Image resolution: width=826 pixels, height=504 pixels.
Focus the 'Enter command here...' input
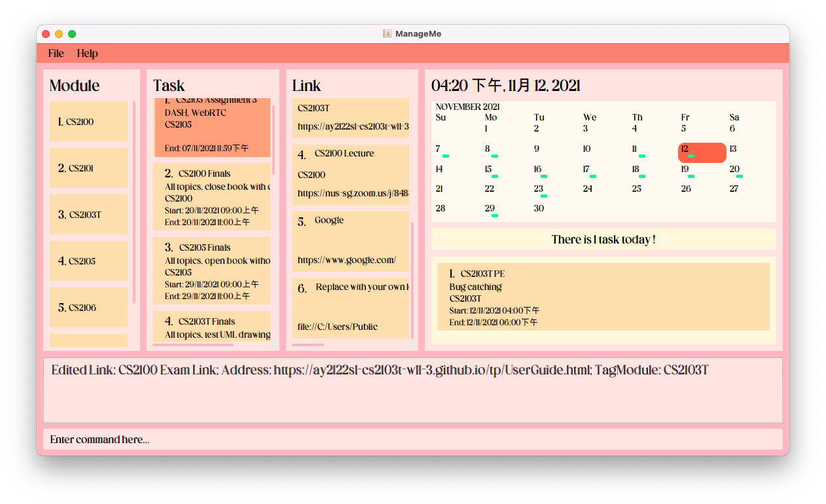point(412,439)
